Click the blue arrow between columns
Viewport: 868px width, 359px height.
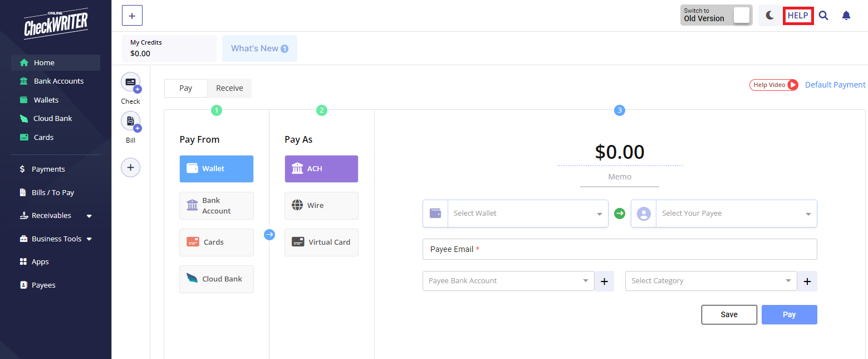click(x=269, y=235)
